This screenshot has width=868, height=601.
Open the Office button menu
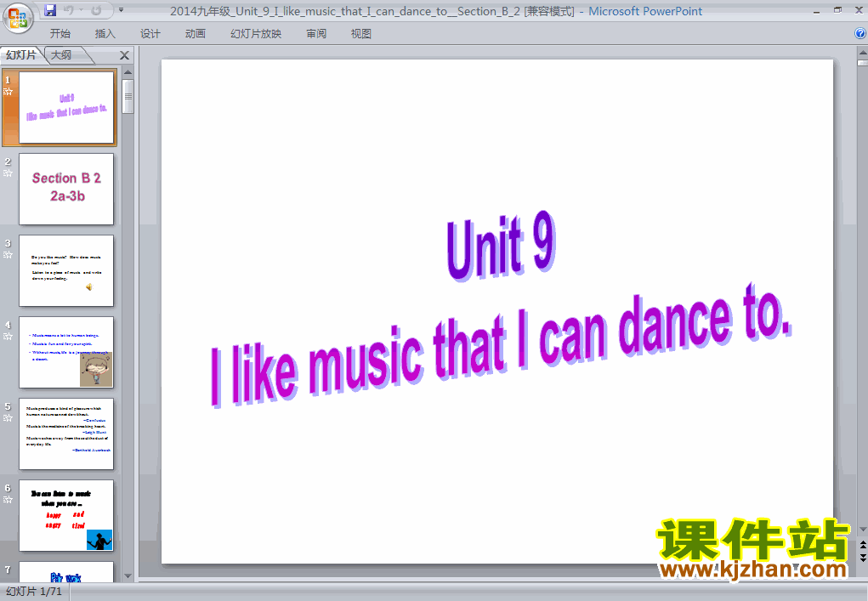tap(18, 18)
